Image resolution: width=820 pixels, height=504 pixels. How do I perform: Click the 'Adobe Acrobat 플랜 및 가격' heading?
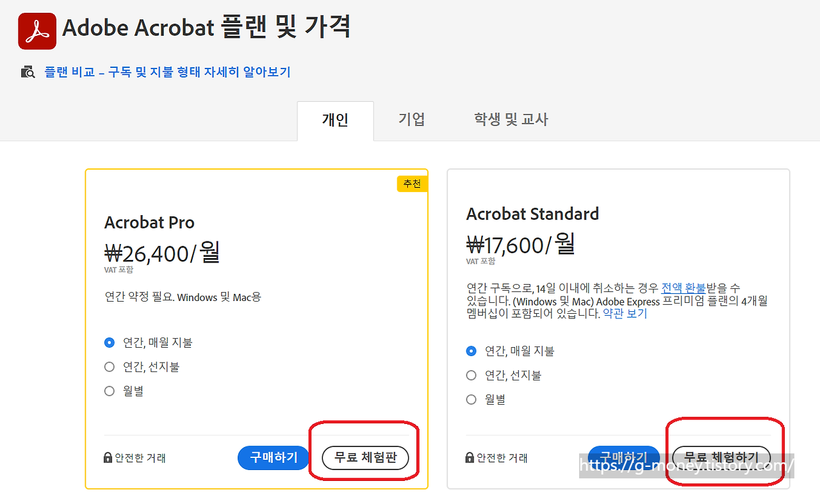click(206, 28)
